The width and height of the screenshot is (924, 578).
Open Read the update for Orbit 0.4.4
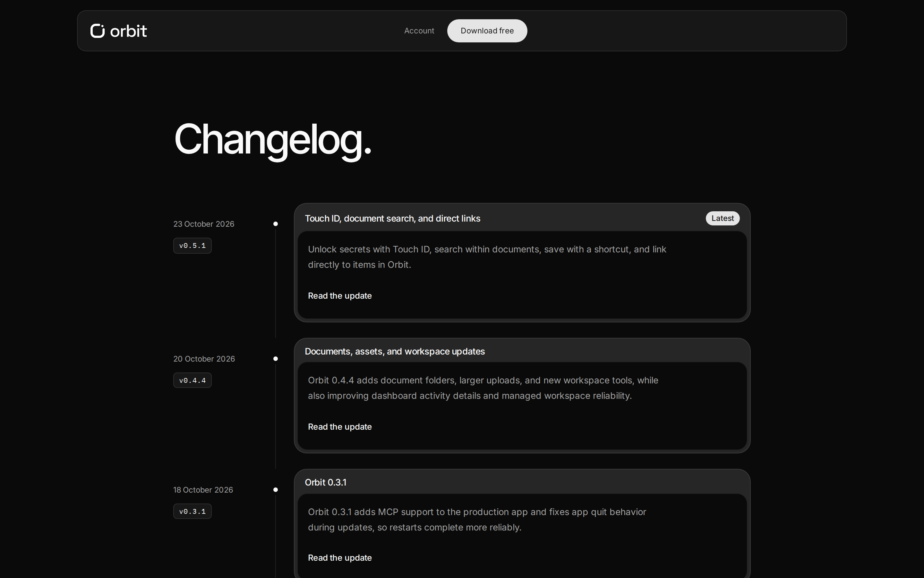click(339, 427)
